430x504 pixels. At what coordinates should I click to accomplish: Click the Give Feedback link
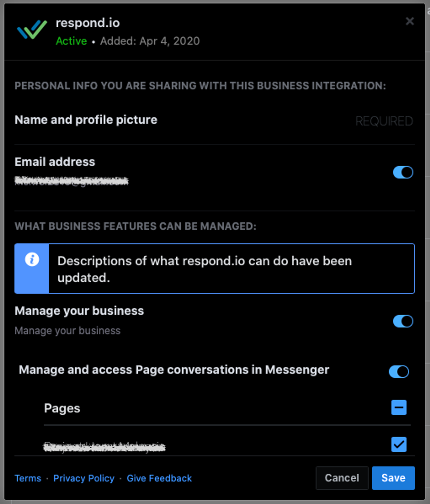click(x=159, y=478)
